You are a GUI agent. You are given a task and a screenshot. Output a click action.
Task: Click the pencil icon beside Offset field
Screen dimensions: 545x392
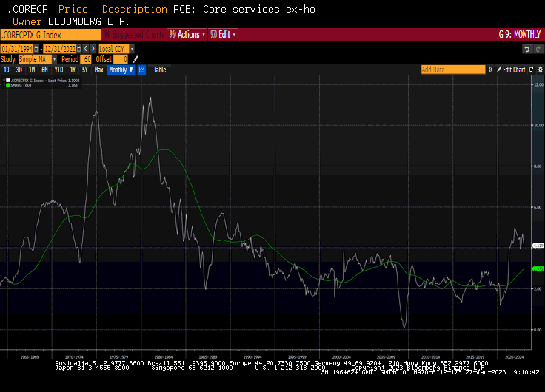click(136, 59)
